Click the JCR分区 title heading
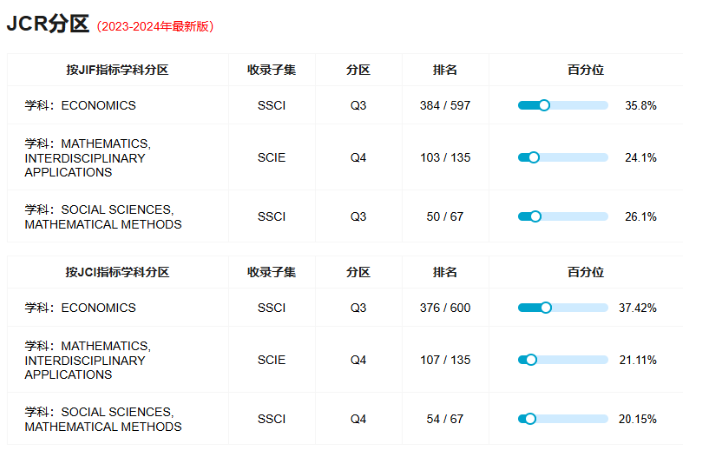The image size is (706, 452). click(x=48, y=23)
